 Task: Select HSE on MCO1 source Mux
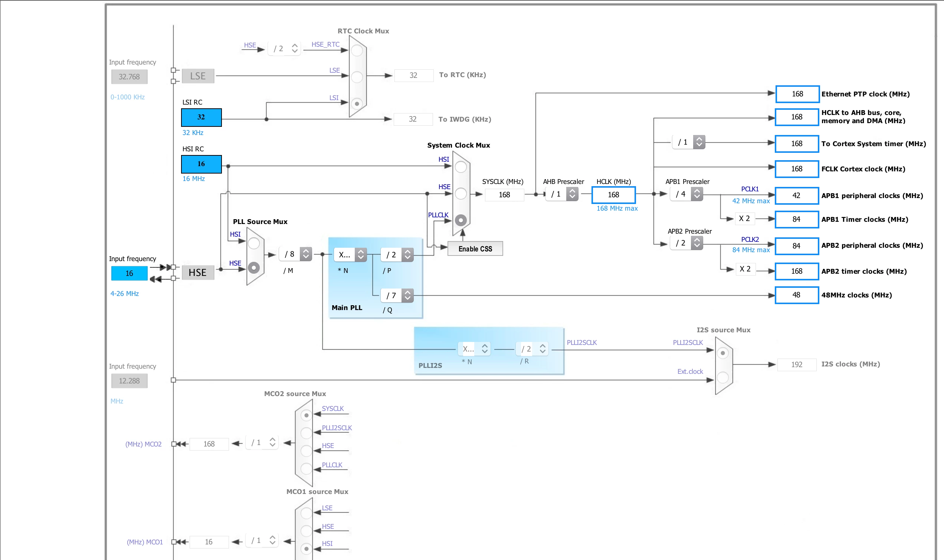[x=306, y=531]
